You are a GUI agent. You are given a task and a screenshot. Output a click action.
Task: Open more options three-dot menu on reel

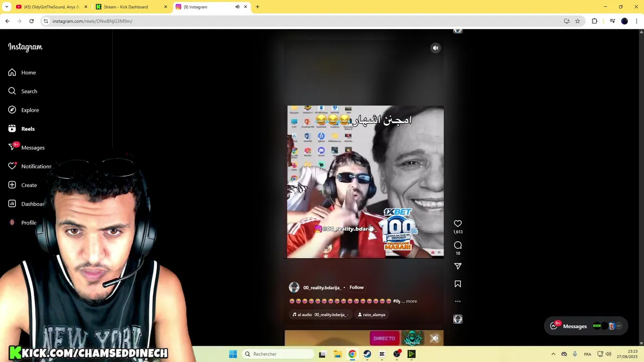pyautogui.click(x=458, y=301)
